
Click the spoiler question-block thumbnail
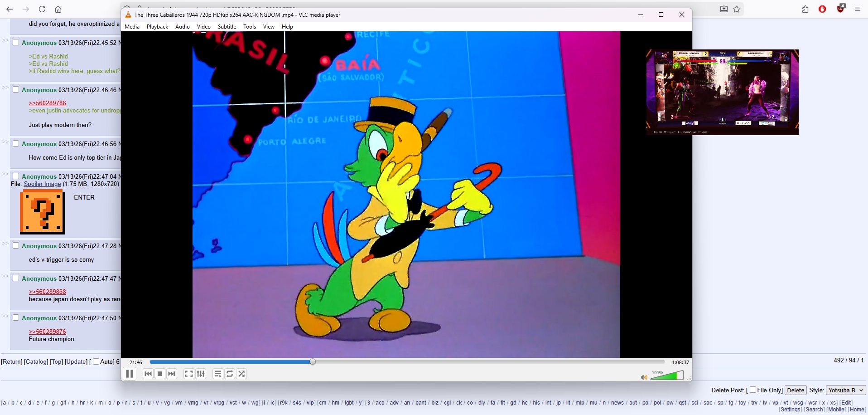pyautogui.click(x=43, y=212)
